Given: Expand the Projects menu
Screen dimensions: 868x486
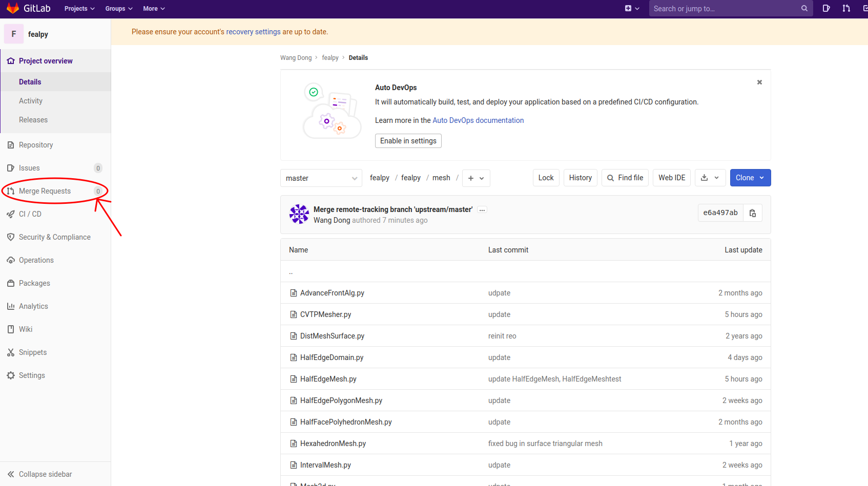Looking at the screenshot, I should click(79, 8).
